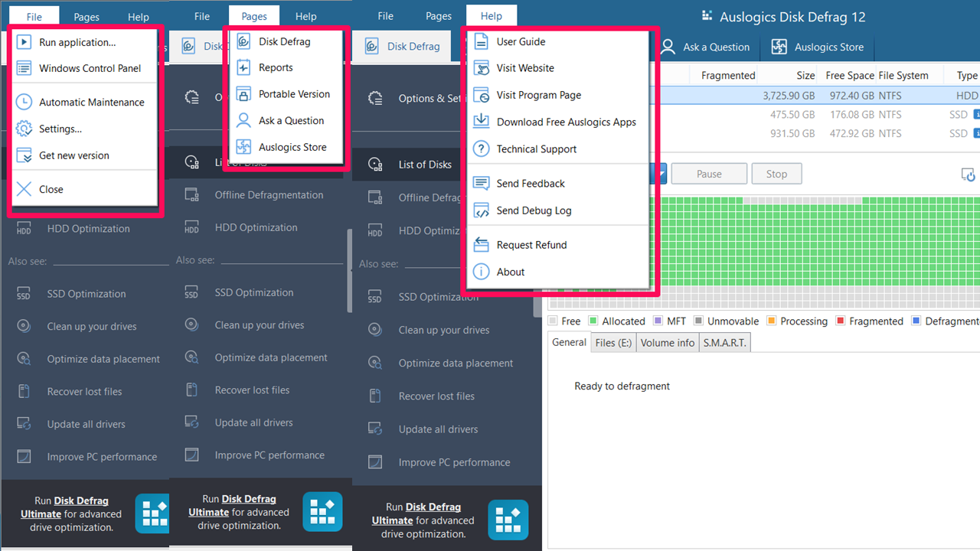
Task: Click the Pause button
Action: click(x=709, y=173)
